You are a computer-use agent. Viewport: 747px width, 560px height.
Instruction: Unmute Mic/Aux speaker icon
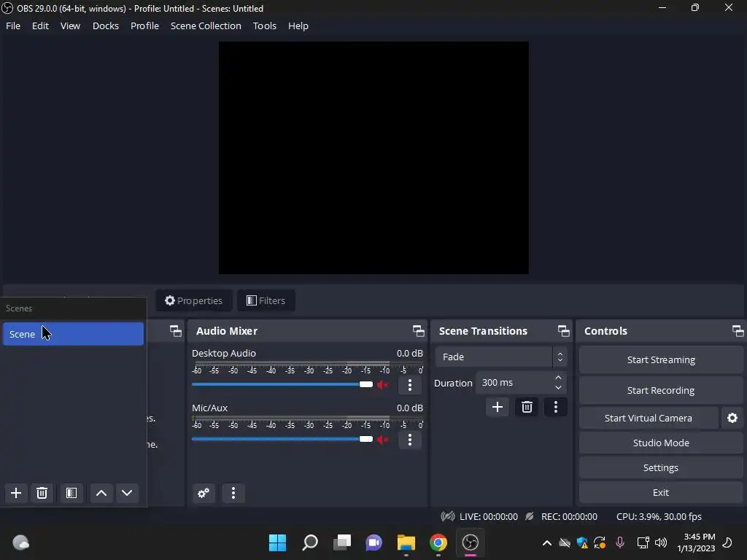click(x=382, y=440)
